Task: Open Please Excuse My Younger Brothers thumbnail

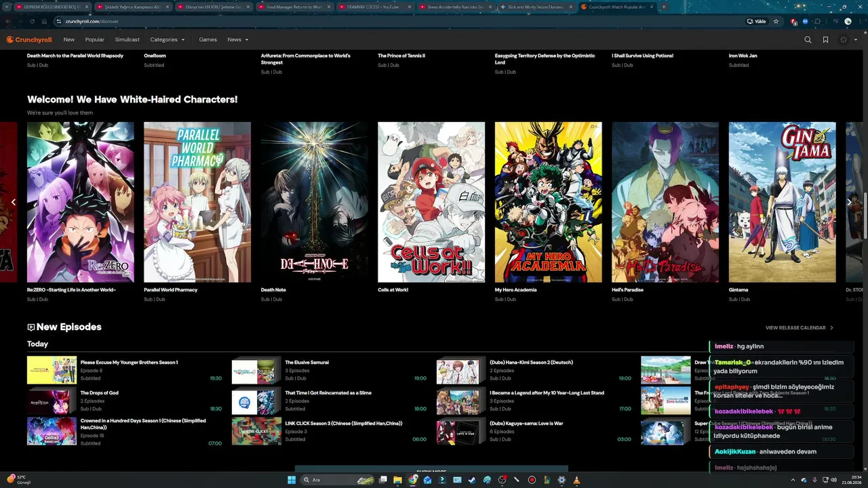Action: pos(52,371)
